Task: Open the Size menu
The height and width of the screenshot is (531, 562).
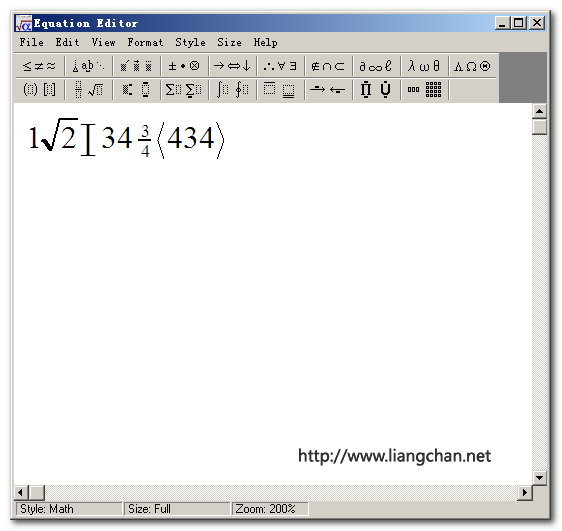Action: pos(229,42)
